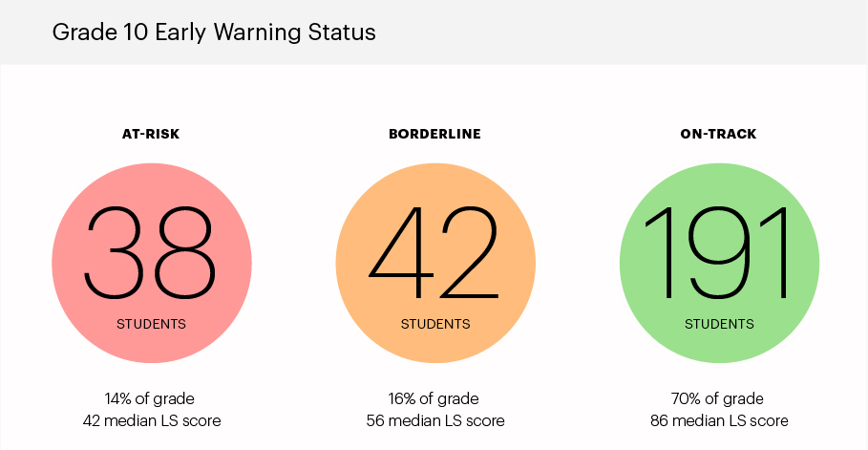
Task: Click the Grade 10 Early Warning Status title
Action: coord(214,32)
